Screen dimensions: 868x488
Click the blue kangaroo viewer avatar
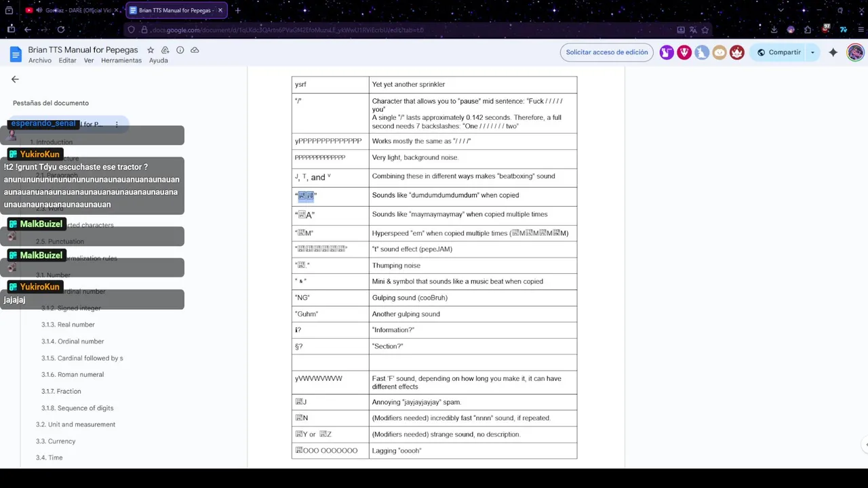[702, 52]
